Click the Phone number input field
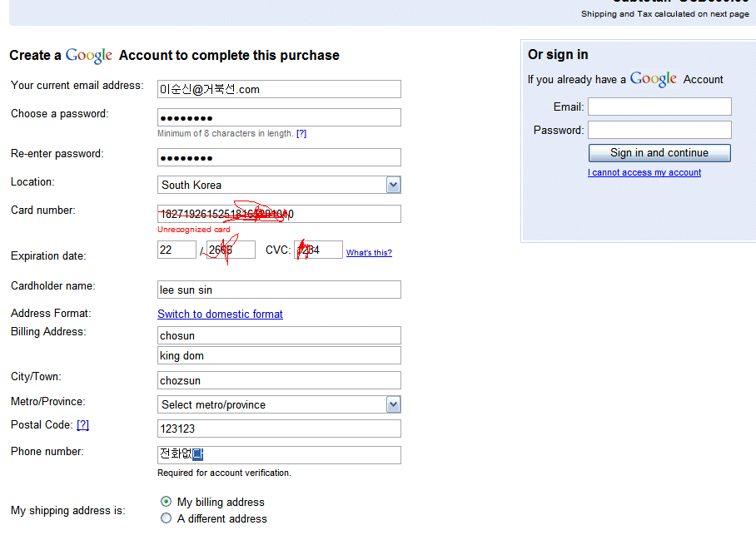The width and height of the screenshot is (756, 535). pos(279,455)
